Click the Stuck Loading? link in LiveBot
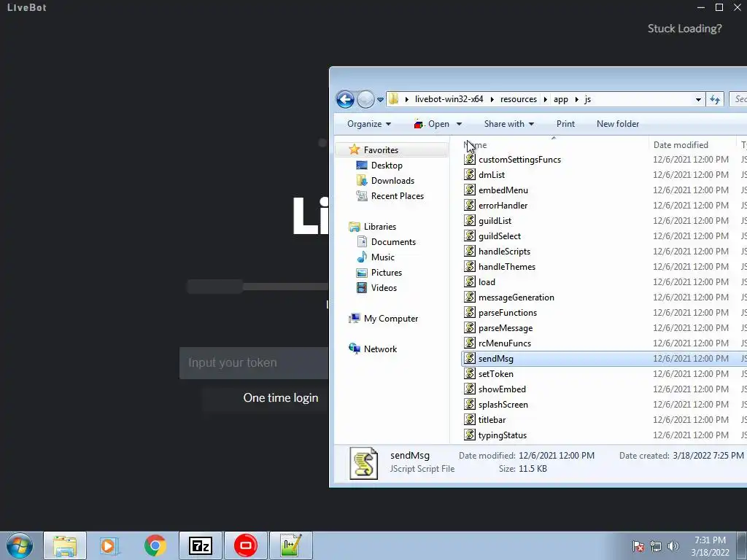Screen dimensions: 747x560 [x=684, y=28]
